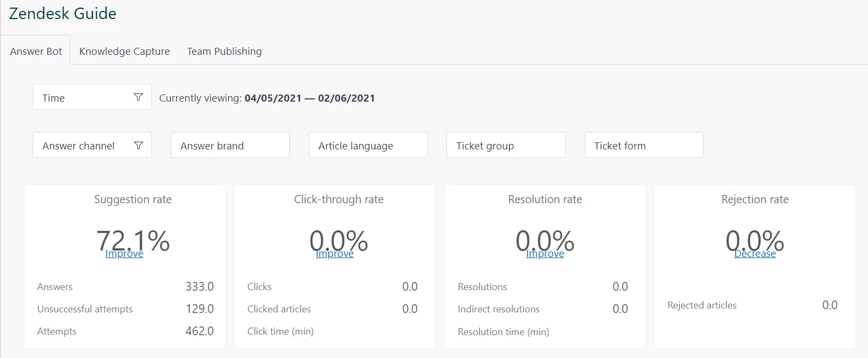Viewport: 868px width, 358px height.
Task: Open the Answer channel filter
Action: coord(92,145)
